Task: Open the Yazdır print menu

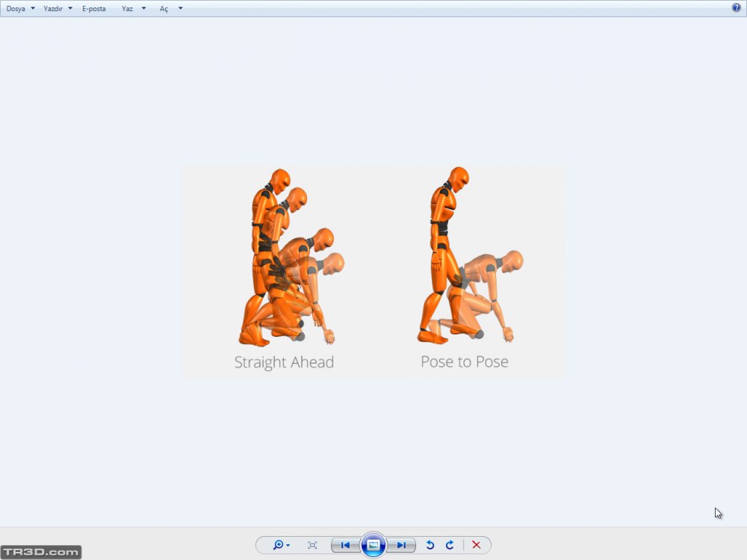Action: point(53,9)
